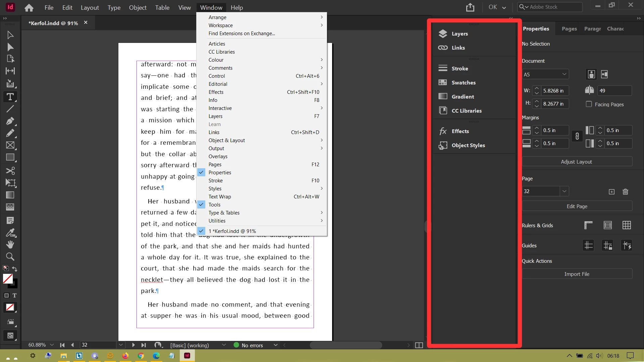Screen dimensions: 644x362
Task: Choose Text Wrap from Window menu
Action: click(220, 197)
